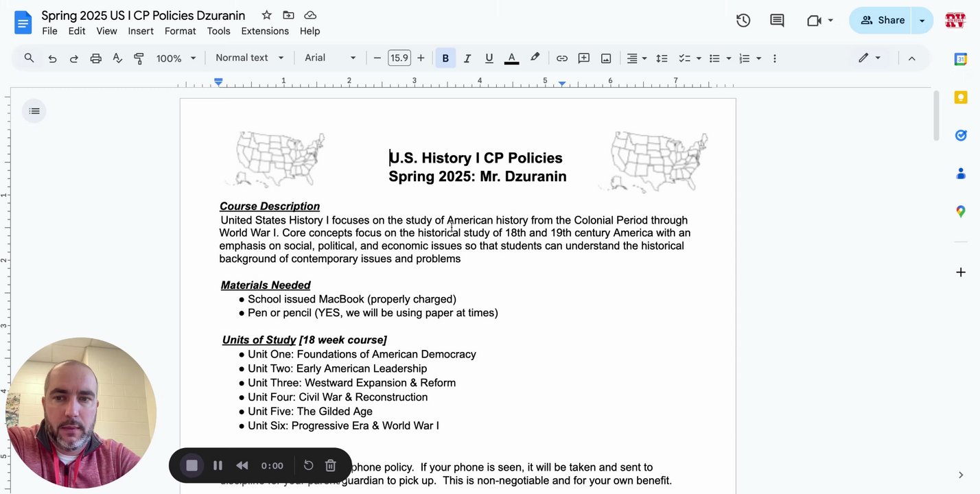Move the document to a folder
The width and height of the screenshot is (980, 494).
(x=288, y=15)
